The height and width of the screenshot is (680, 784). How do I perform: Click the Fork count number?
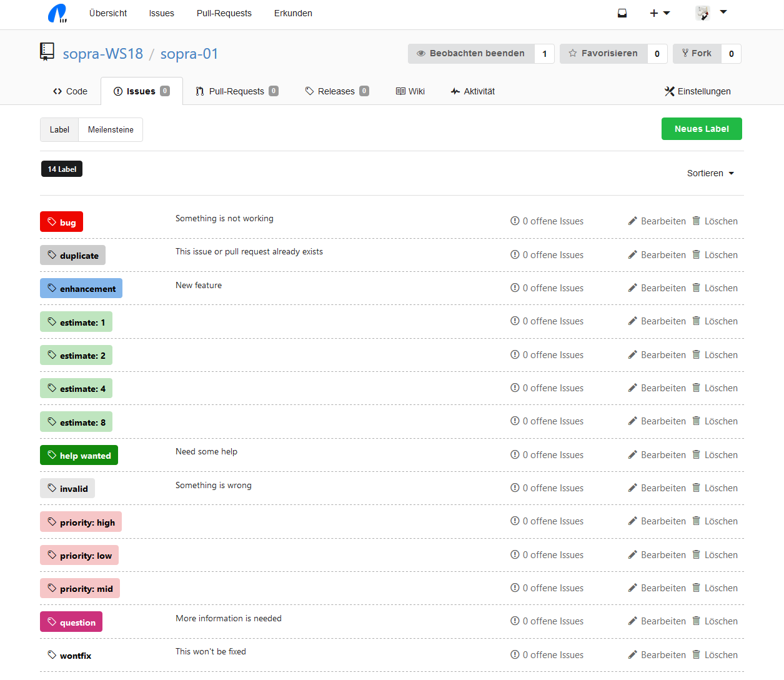click(731, 54)
